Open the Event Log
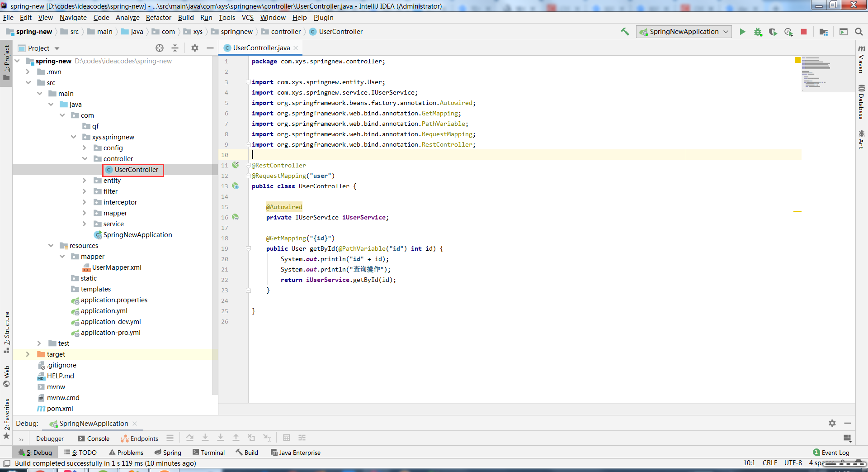The height and width of the screenshot is (472, 868). click(x=831, y=453)
